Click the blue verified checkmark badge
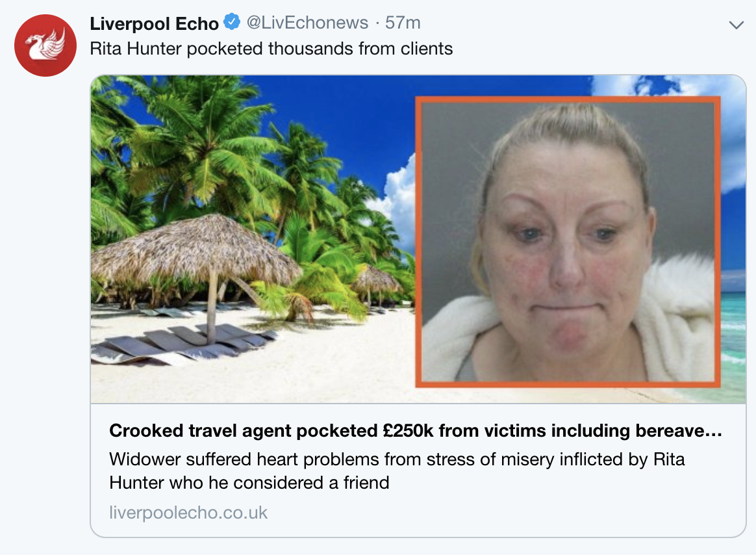The width and height of the screenshot is (756, 555). click(x=233, y=22)
